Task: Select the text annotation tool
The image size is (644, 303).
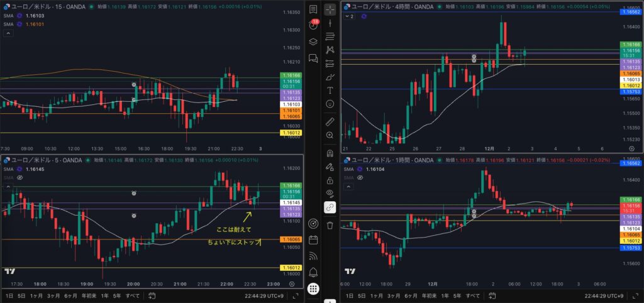Action: click(x=330, y=91)
